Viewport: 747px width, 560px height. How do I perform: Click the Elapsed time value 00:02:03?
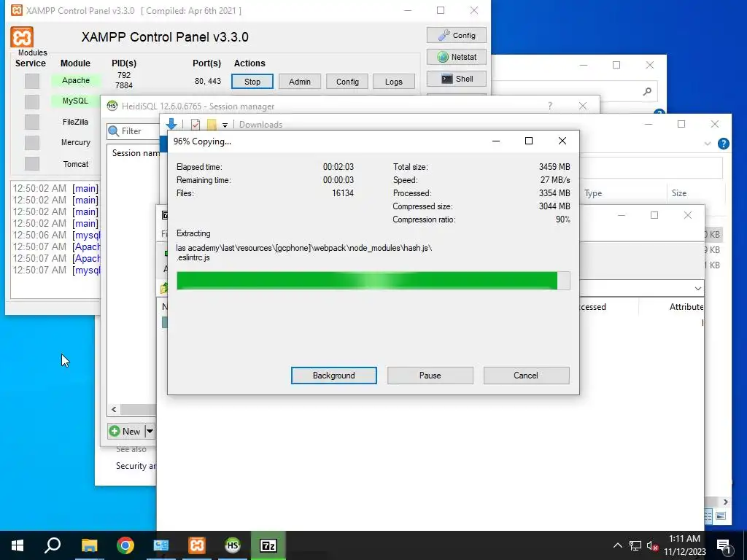pos(338,167)
